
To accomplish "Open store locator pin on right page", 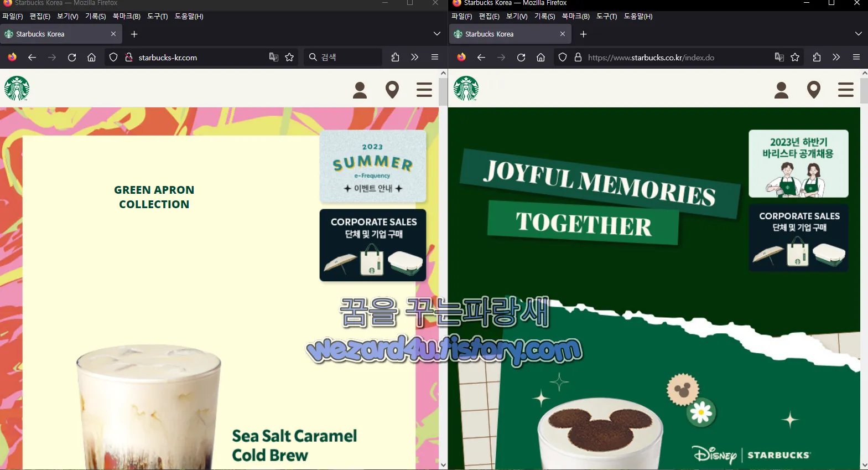I will coord(814,90).
